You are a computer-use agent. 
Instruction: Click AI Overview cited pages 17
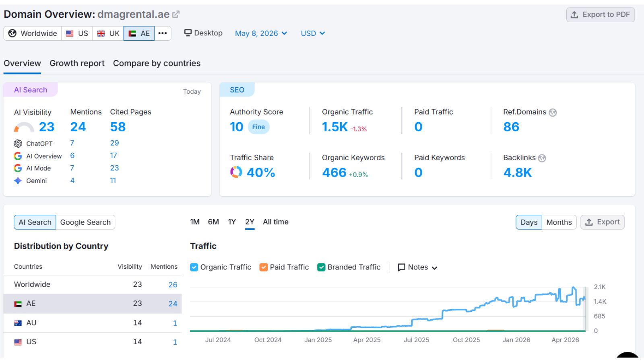click(114, 156)
